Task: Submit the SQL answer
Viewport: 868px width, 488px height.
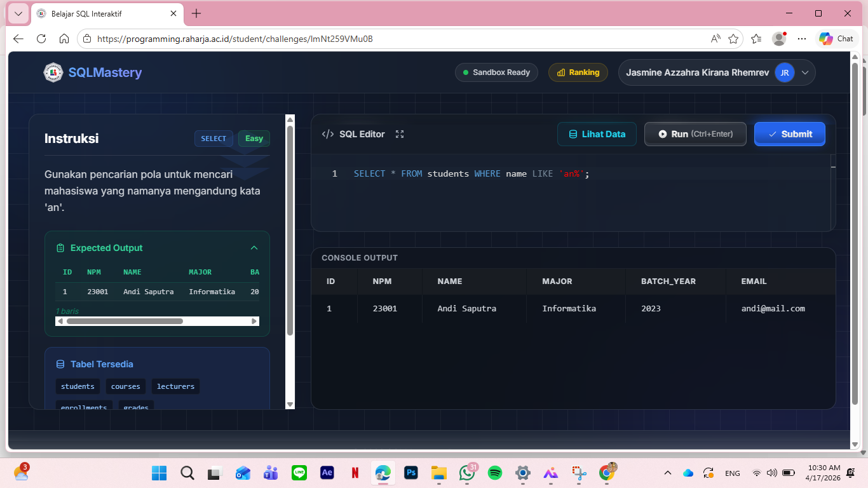Action: click(789, 134)
